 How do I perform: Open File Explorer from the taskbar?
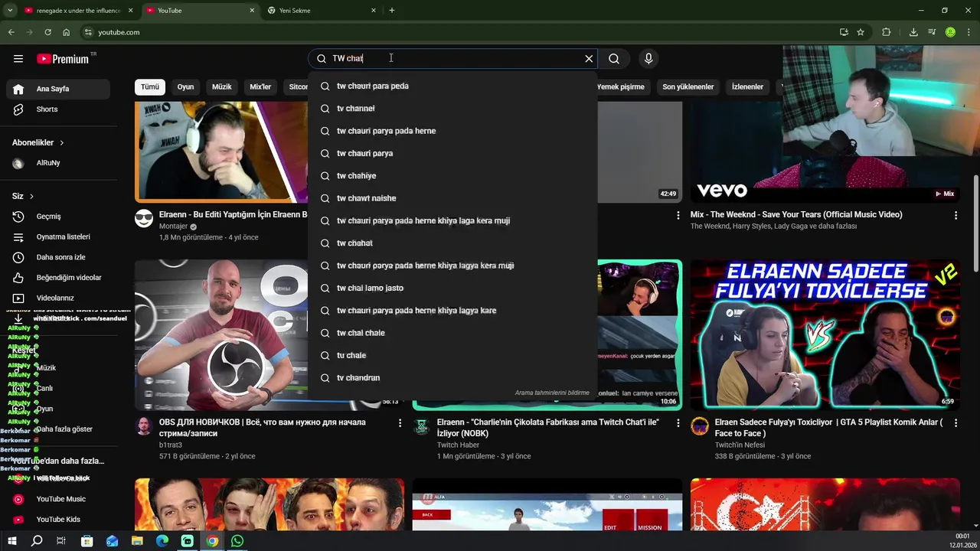click(137, 541)
